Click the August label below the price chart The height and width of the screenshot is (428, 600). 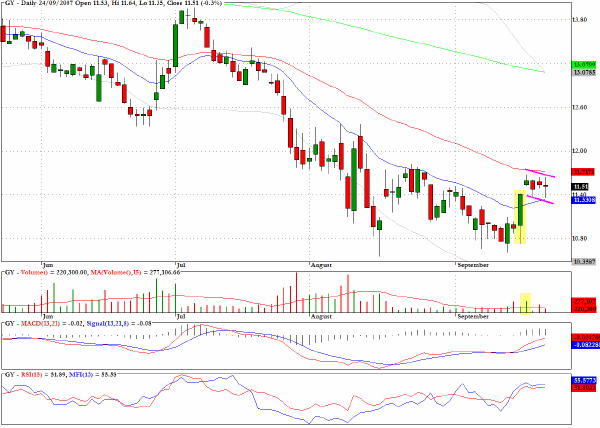[x=321, y=265]
